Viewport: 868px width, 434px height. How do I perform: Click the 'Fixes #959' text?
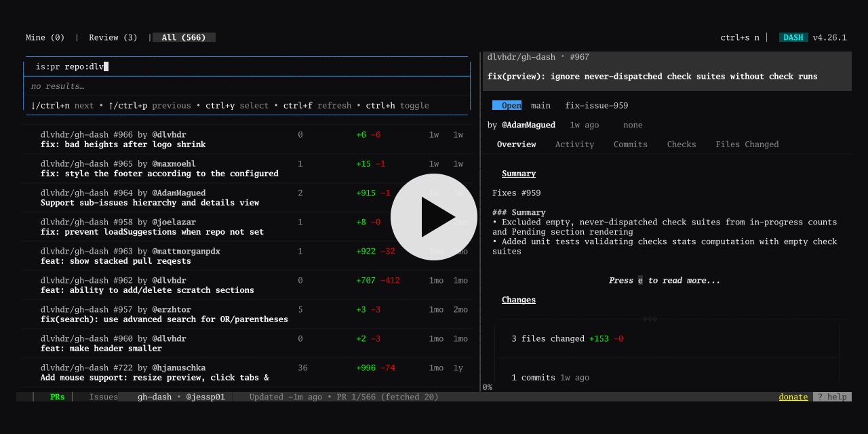[517, 193]
